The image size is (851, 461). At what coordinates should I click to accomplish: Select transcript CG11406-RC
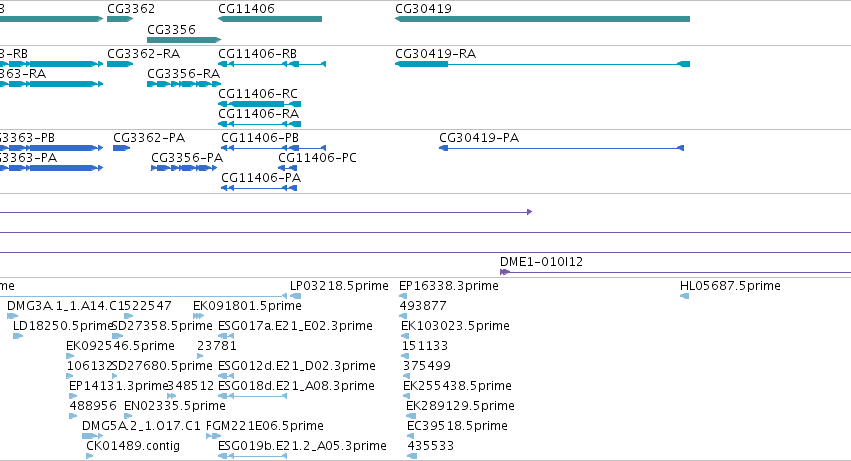(x=259, y=104)
